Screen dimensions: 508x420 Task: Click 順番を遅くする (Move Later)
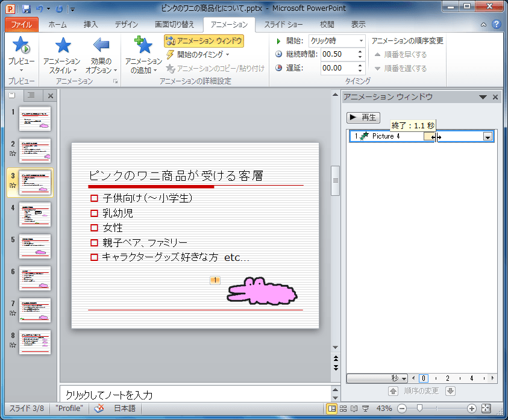pyautogui.click(x=401, y=68)
